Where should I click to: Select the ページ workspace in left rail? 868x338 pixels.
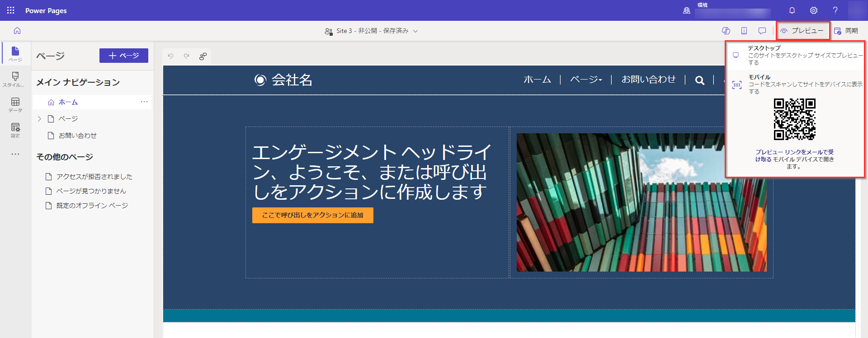(15, 54)
